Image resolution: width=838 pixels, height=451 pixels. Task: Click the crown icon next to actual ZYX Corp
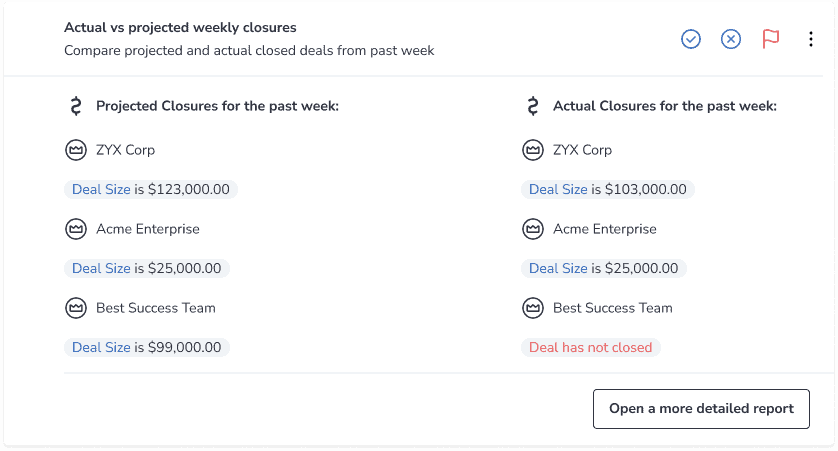pyautogui.click(x=533, y=150)
